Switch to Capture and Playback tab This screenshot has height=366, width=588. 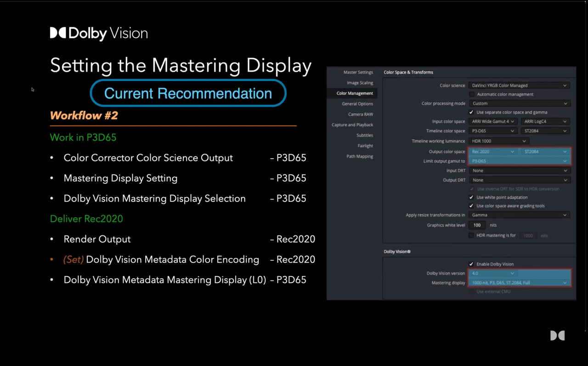pyautogui.click(x=352, y=125)
